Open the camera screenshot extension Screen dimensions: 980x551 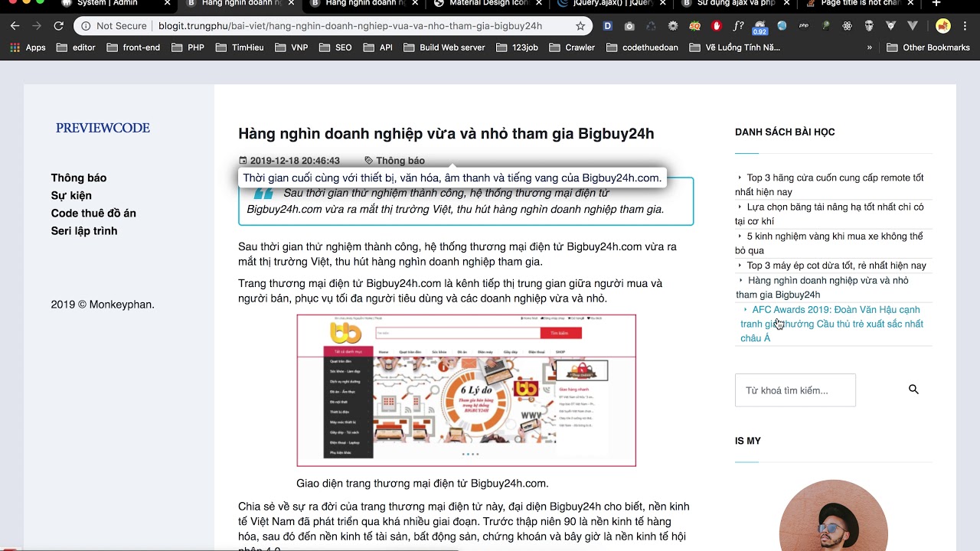[x=629, y=26]
